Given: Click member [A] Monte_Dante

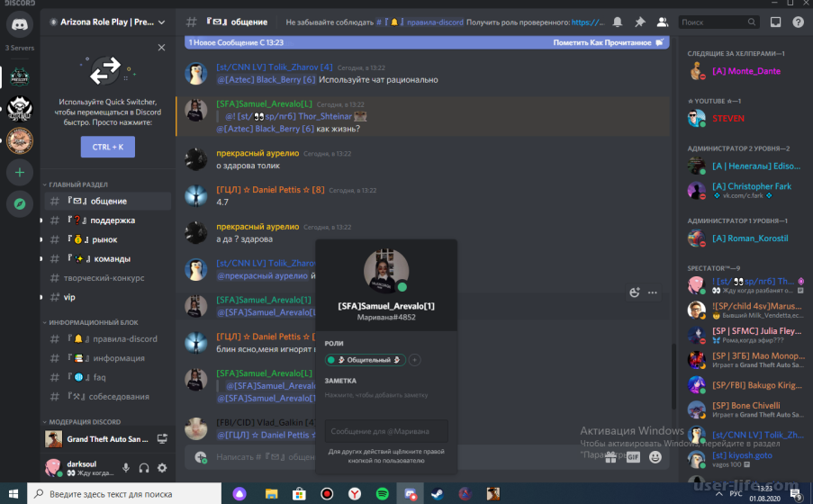Looking at the screenshot, I should (x=745, y=71).
